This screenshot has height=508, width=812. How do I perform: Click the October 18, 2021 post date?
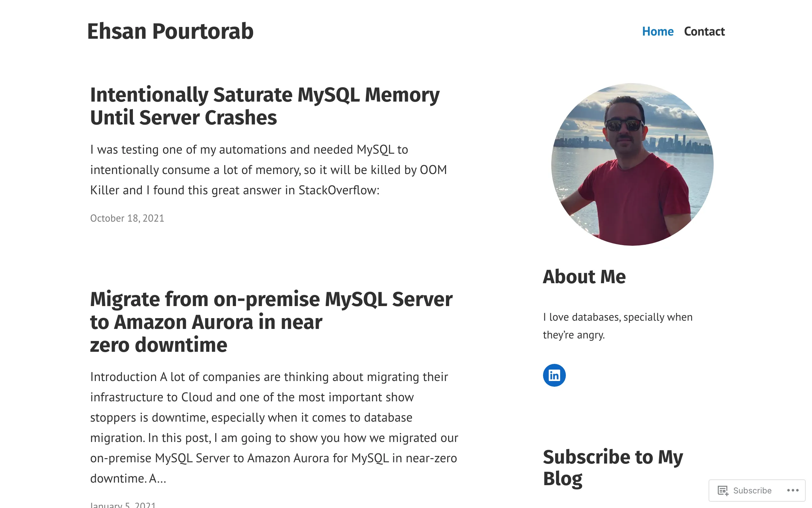coord(127,218)
